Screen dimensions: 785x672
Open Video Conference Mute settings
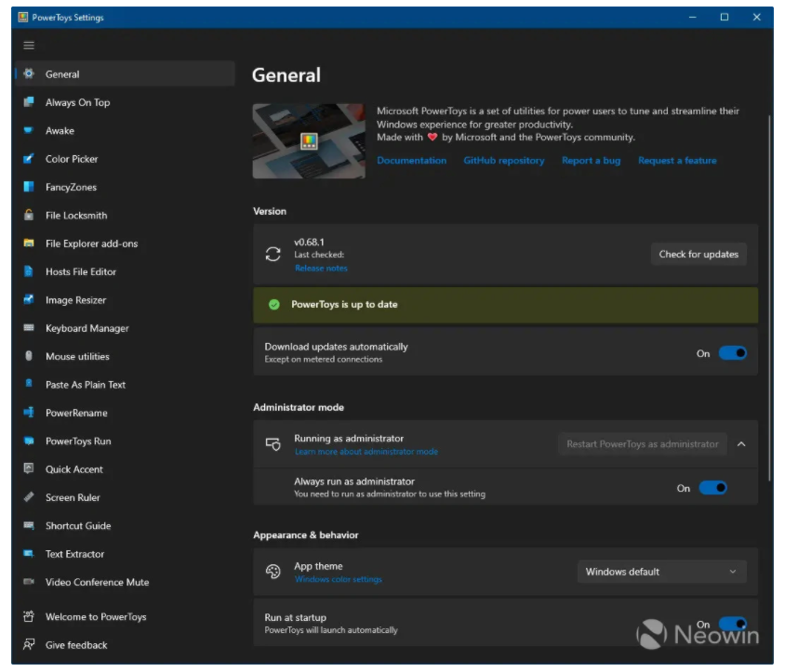[x=126, y=582]
